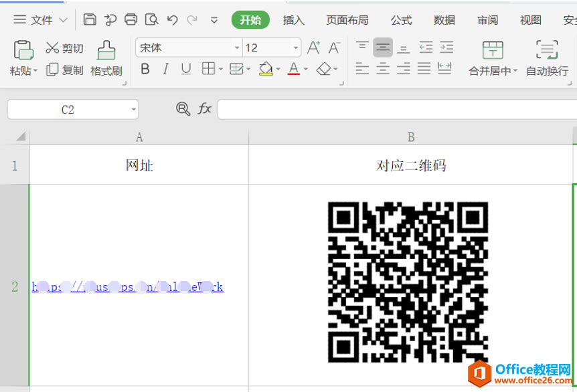Click 合并居中 merge icon

pyautogui.click(x=493, y=50)
